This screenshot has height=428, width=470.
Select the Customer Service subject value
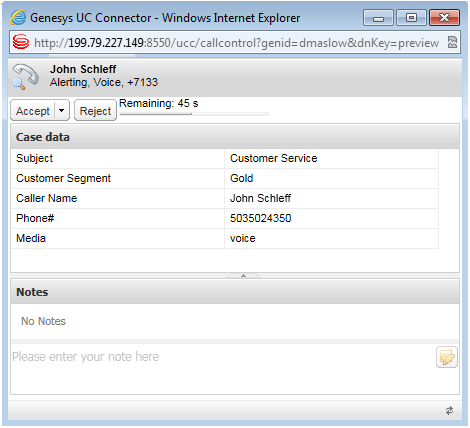(273, 158)
